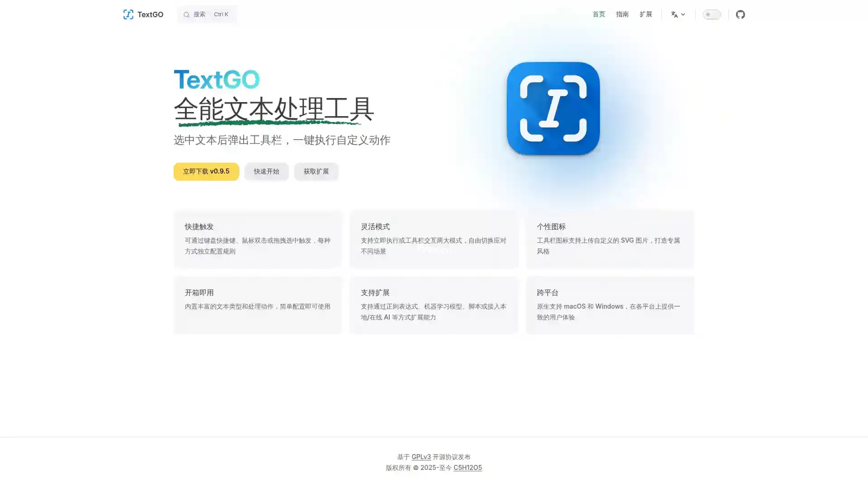This screenshot has width=868, height=488.
Task: Click the search magnifier icon
Action: point(186,15)
